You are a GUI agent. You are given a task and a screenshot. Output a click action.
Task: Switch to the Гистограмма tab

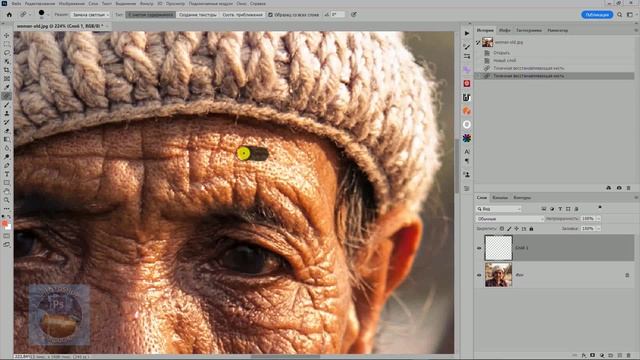tap(529, 30)
